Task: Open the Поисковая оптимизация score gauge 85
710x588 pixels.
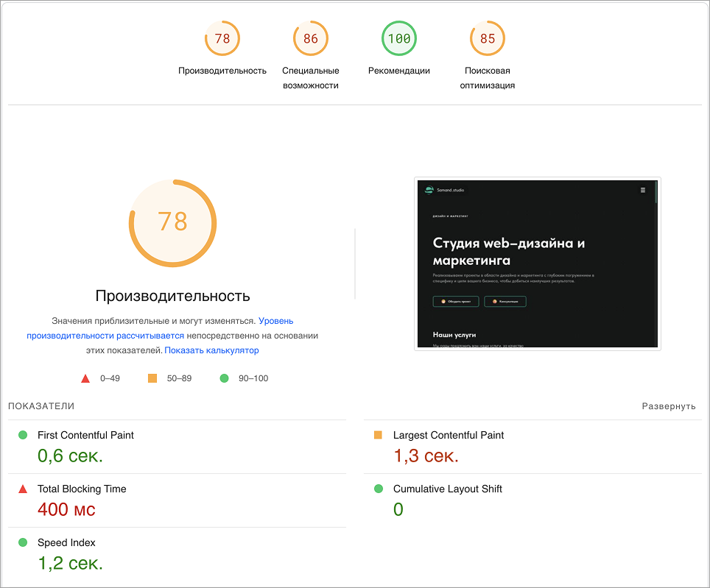Action: coord(488,38)
